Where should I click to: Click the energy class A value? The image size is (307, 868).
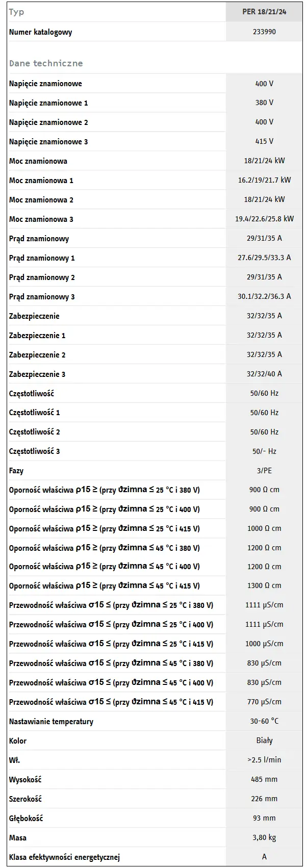click(x=264, y=857)
